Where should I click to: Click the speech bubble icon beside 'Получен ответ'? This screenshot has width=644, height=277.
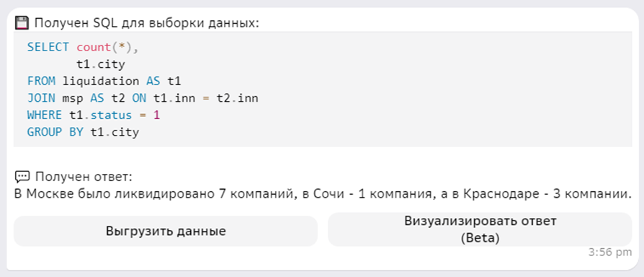(x=22, y=177)
